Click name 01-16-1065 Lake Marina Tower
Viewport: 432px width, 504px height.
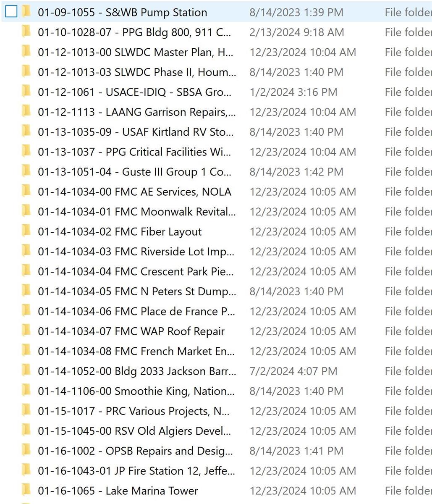coord(118,491)
